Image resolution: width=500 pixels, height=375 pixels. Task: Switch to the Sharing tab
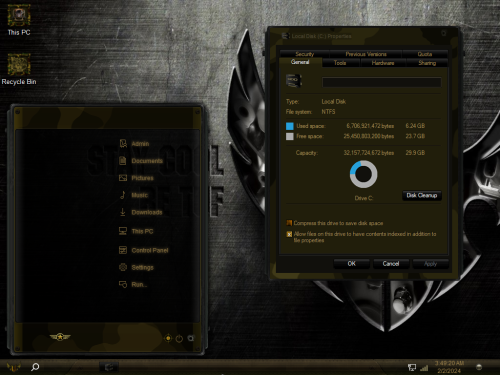coord(427,63)
